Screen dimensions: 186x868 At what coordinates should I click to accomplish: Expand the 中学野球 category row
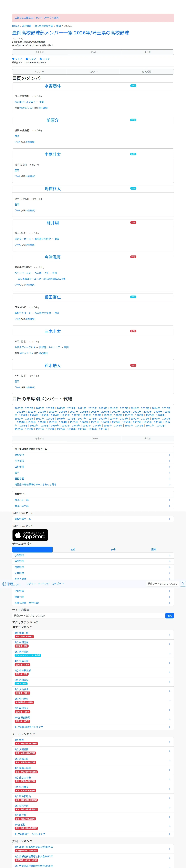point(93,561)
